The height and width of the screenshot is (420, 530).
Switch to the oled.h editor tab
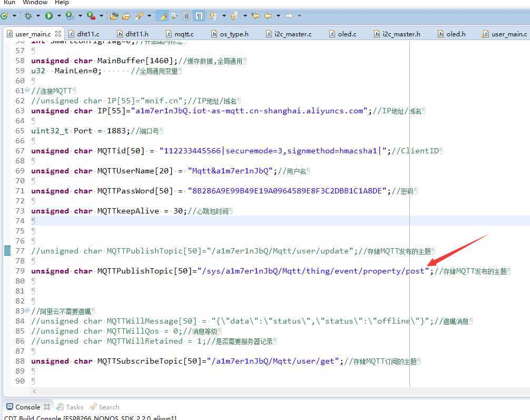pyautogui.click(x=452, y=34)
